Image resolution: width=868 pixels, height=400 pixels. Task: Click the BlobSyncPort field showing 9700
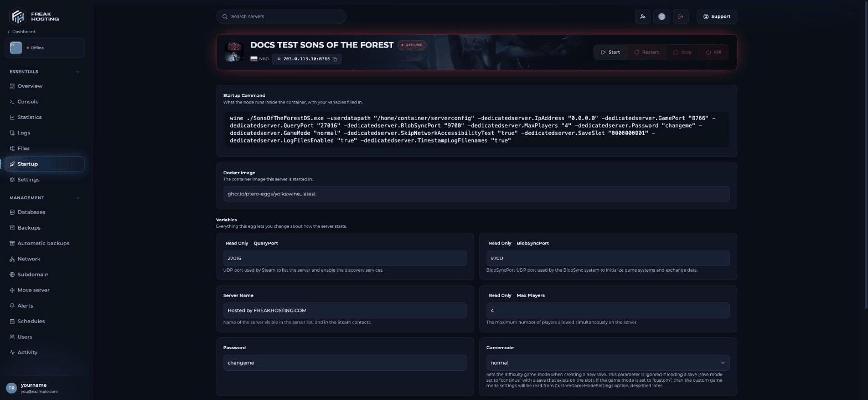tap(608, 258)
